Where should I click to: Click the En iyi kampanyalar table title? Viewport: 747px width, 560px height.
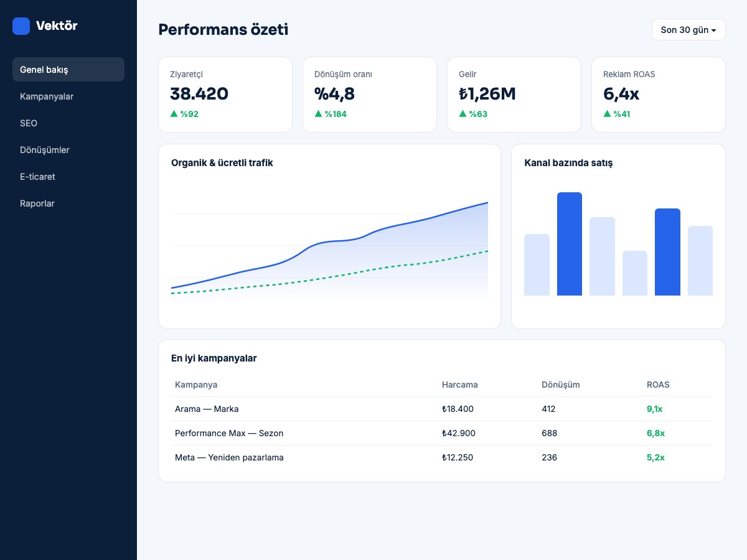[214, 358]
